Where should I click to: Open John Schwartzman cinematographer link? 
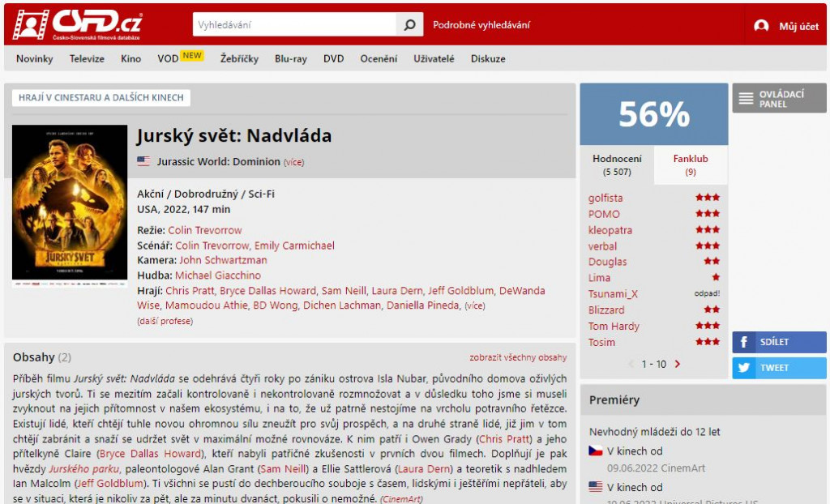223,260
